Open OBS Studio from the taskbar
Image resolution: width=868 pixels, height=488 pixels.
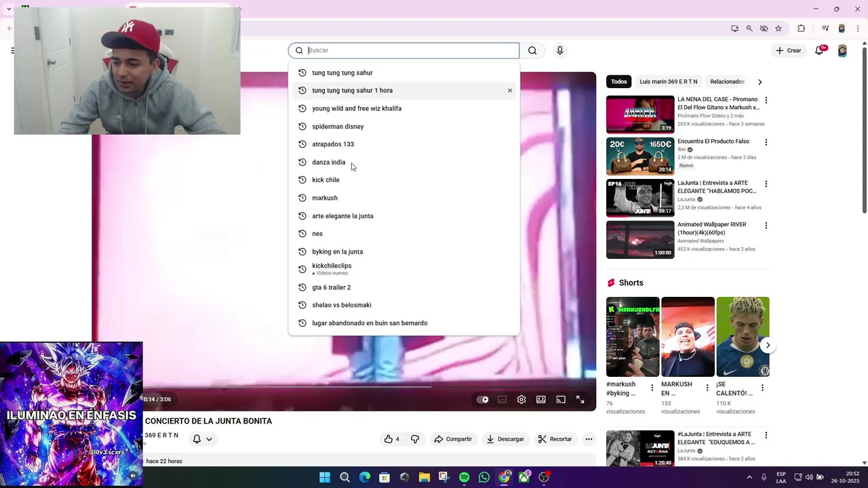[544, 477]
